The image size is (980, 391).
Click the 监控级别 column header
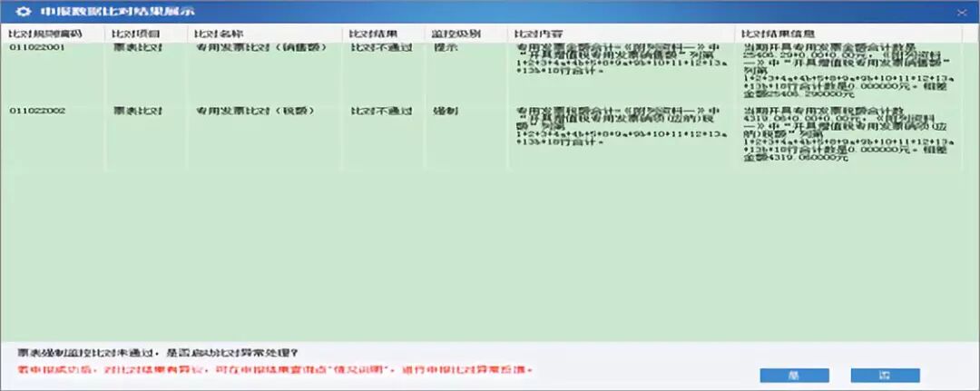(x=456, y=33)
